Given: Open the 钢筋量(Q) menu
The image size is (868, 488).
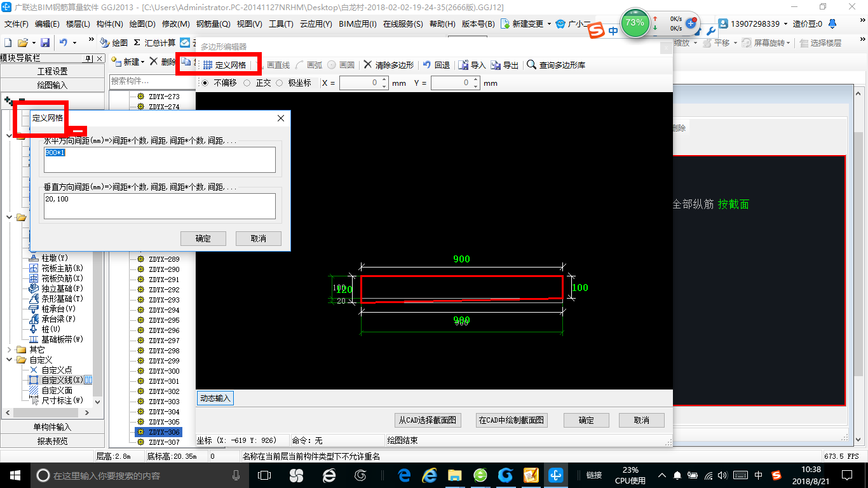Looking at the screenshot, I should click(x=214, y=24).
